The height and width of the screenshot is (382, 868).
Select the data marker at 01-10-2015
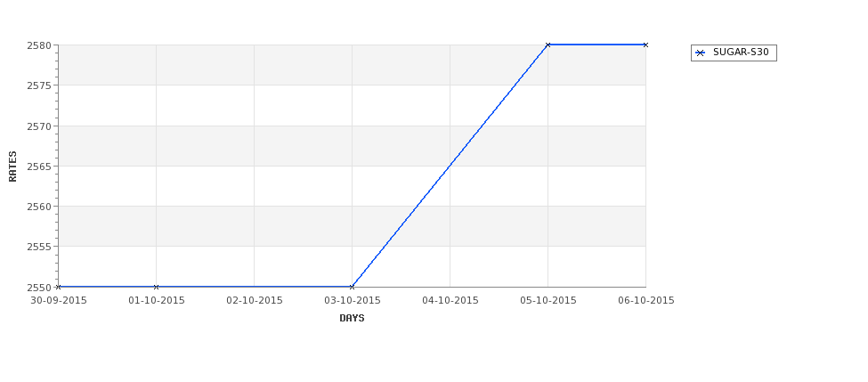click(x=156, y=287)
